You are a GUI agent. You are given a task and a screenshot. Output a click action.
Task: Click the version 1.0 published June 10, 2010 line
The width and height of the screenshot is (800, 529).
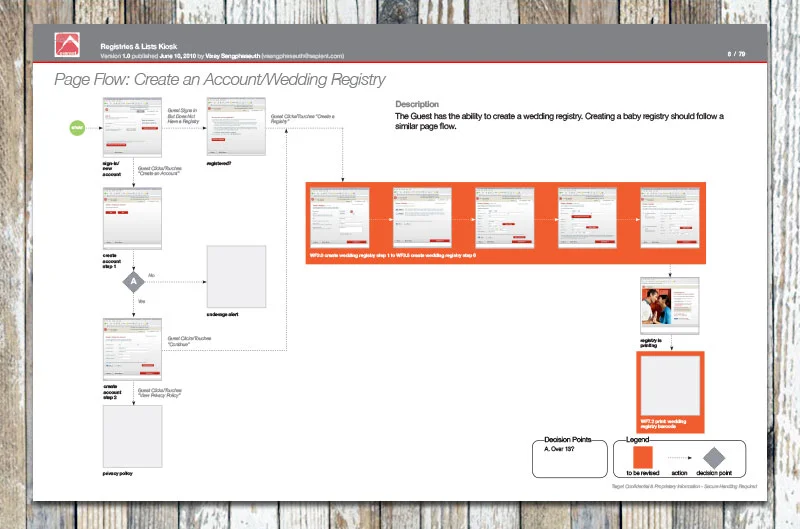[222, 56]
